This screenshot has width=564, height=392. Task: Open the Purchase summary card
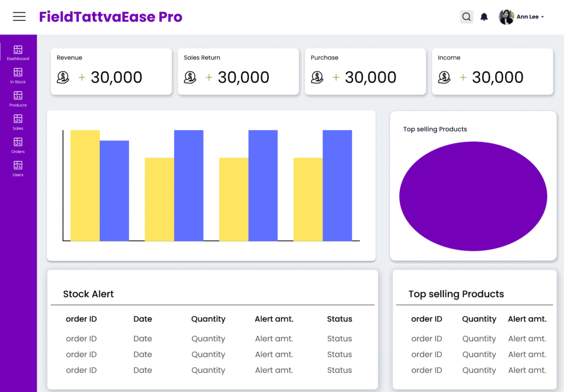click(x=365, y=72)
